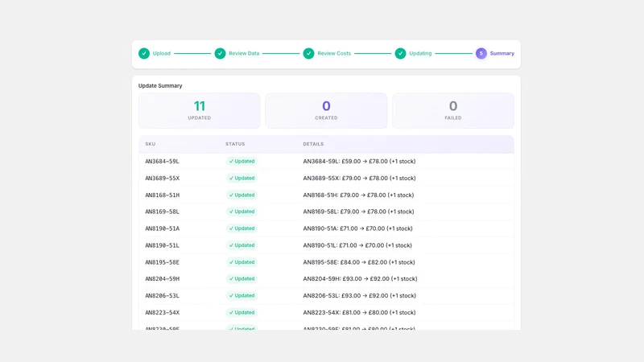Click Updated badge in AN8223-54X row
644x362 pixels.
pos(242,312)
